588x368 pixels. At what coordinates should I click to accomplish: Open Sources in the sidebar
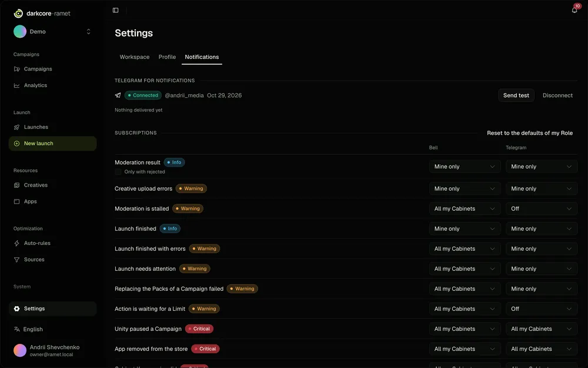52,260
